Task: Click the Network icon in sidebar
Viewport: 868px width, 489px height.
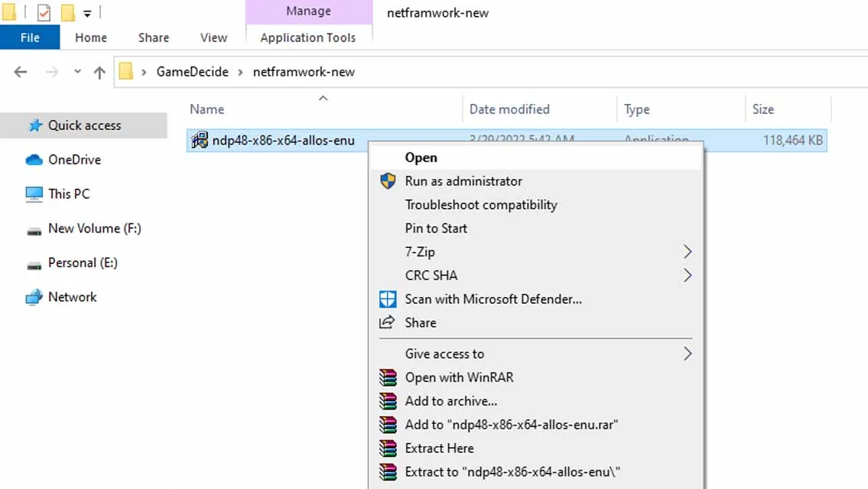Action: [x=34, y=298]
